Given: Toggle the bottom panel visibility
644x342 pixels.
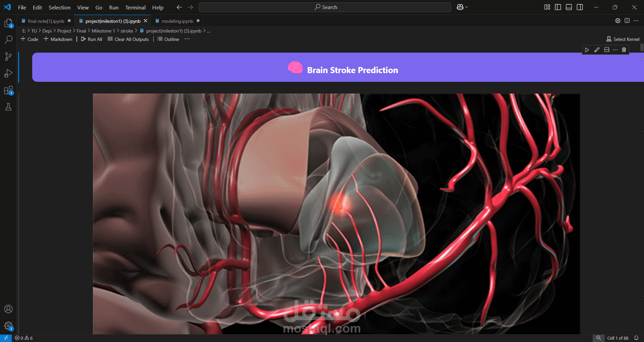Looking at the screenshot, I should click(x=569, y=7).
